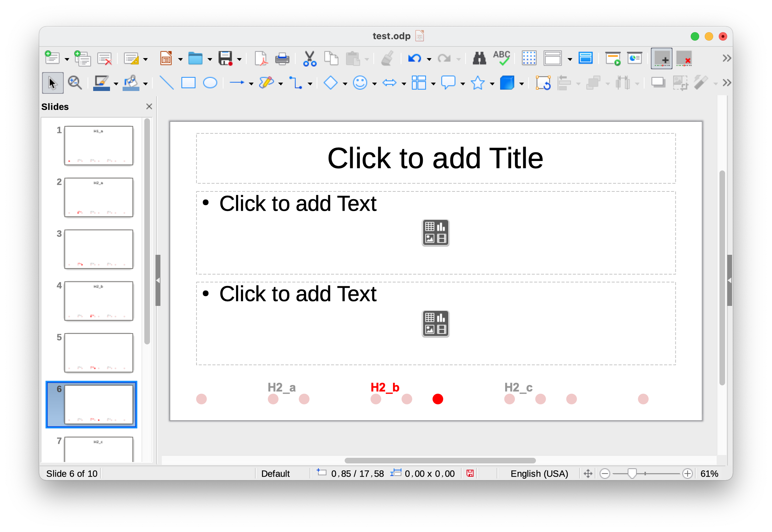The width and height of the screenshot is (772, 532).
Task: Open the Stars and Banners dropdown arrow
Action: [x=492, y=84]
